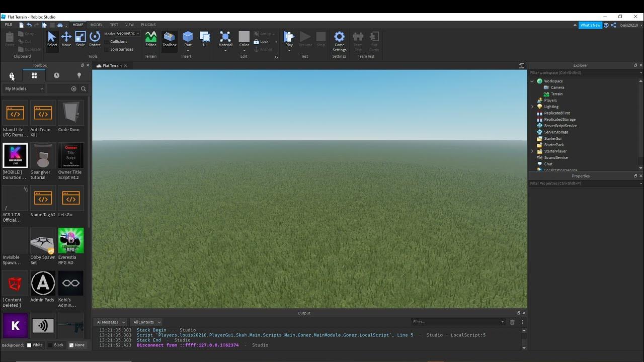Select the Obby Spawn Set thumbnail

[43, 240]
